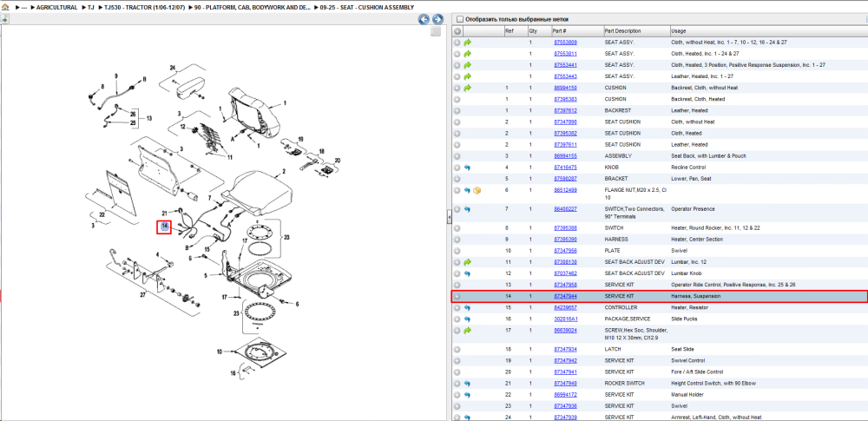Viewport: 868px width, 421px height.
Task: Click the blue arrow icon in KNOB row
Action: [x=467, y=168]
